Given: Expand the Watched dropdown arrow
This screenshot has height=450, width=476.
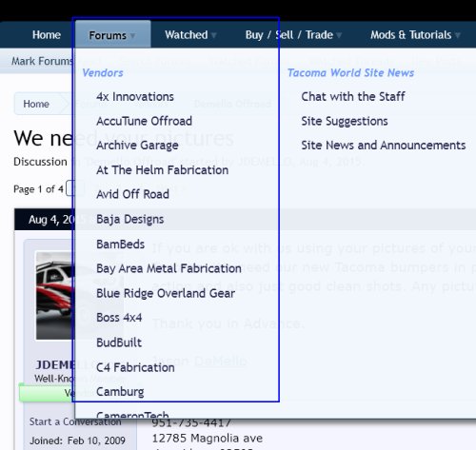Looking at the screenshot, I should (214, 35).
